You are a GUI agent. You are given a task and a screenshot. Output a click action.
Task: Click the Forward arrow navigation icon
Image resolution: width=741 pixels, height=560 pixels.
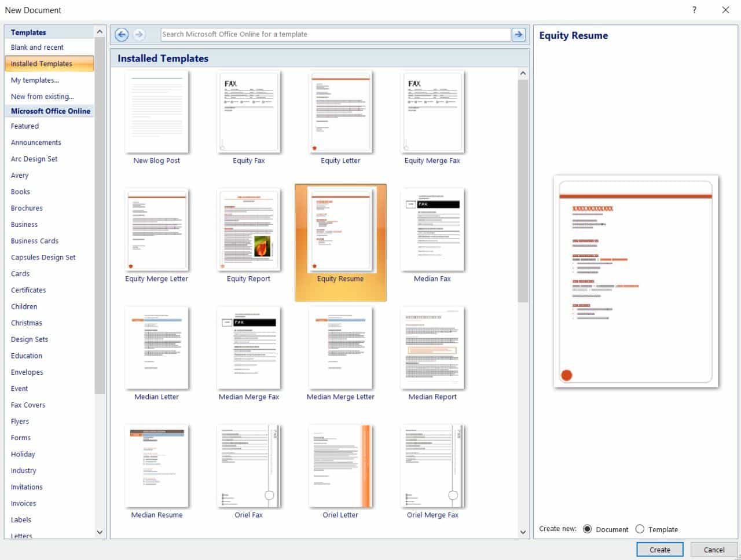point(139,34)
